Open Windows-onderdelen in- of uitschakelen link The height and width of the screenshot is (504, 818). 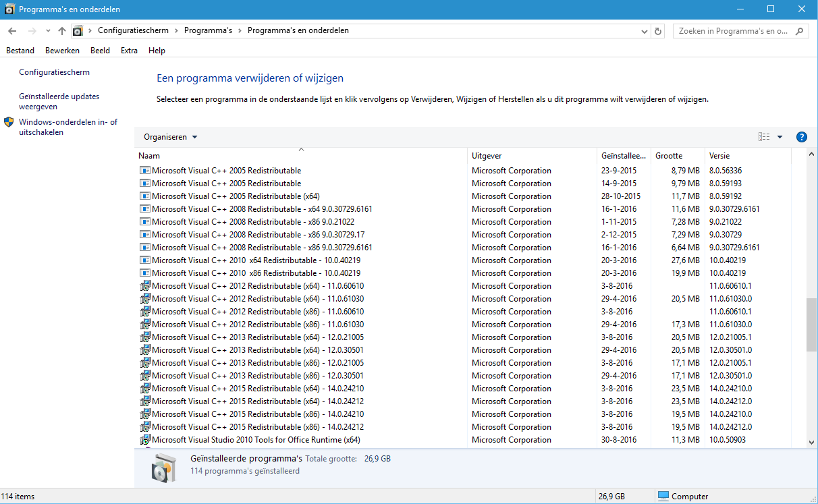68,127
